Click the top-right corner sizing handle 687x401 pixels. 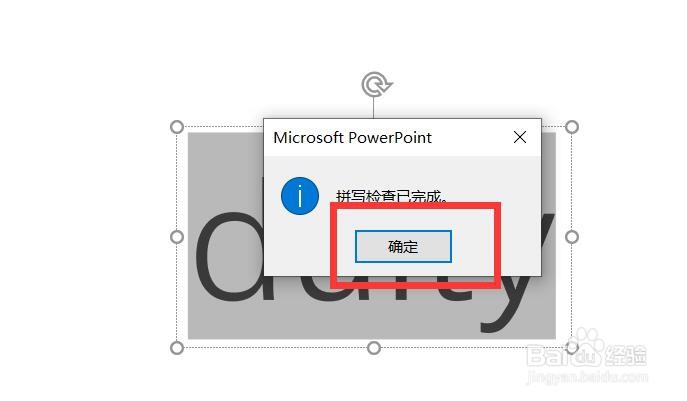pyautogui.click(x=572, y=127)
